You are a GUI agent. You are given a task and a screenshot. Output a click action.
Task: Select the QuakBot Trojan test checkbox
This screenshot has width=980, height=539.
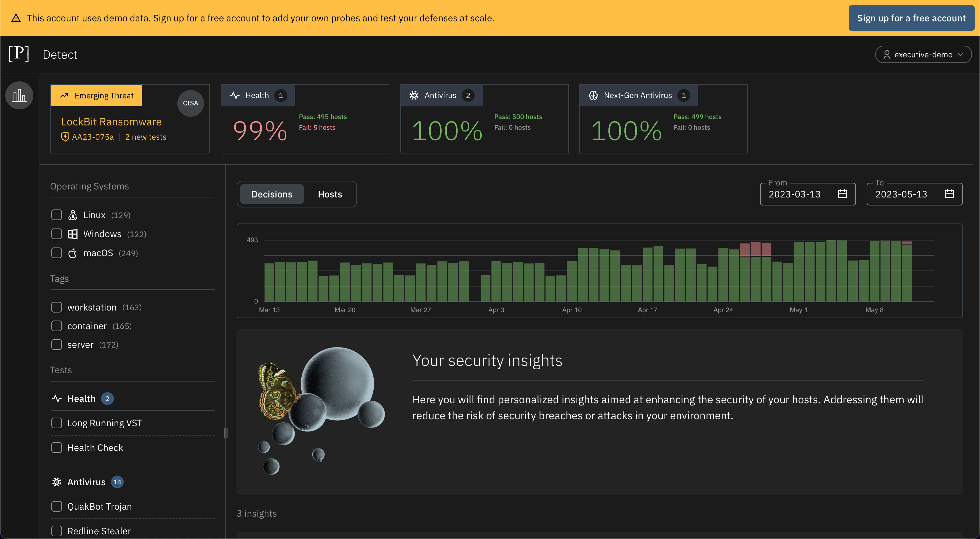pos(57,506)
